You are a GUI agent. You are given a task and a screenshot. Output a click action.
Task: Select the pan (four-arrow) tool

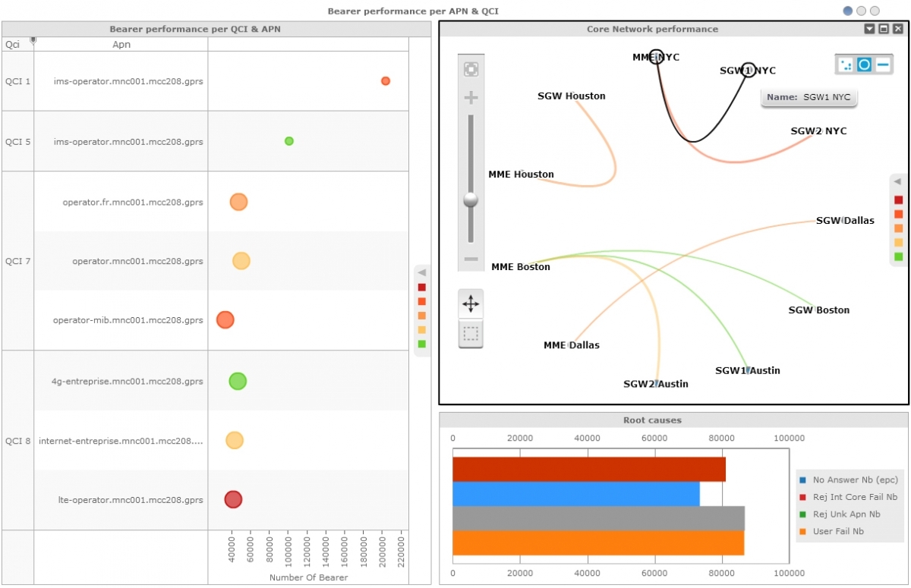click(x=471, y=304)
